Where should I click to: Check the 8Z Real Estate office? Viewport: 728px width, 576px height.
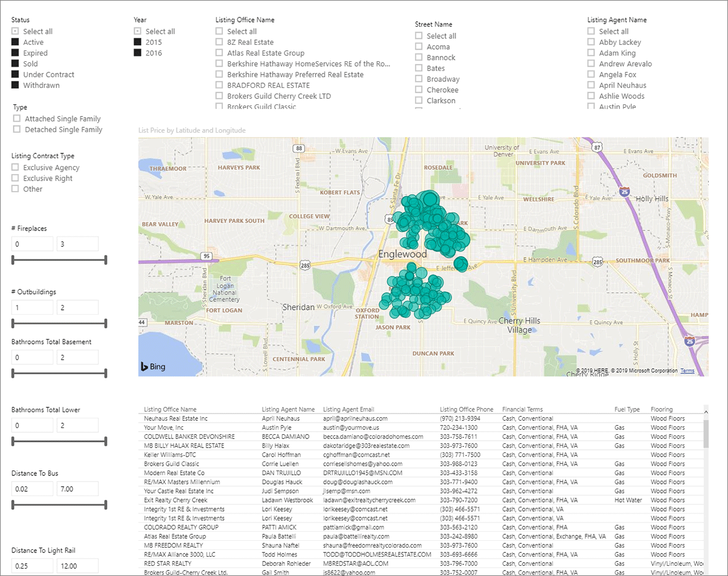220,42
